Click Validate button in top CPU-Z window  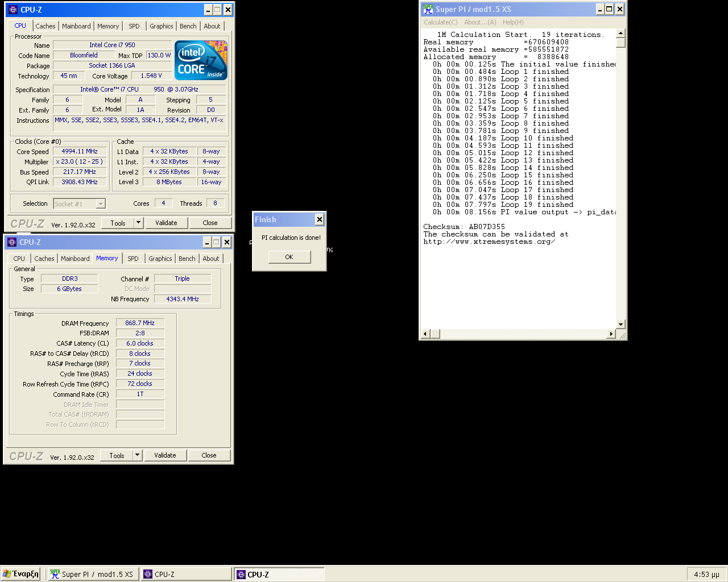[x=166, y=223]
